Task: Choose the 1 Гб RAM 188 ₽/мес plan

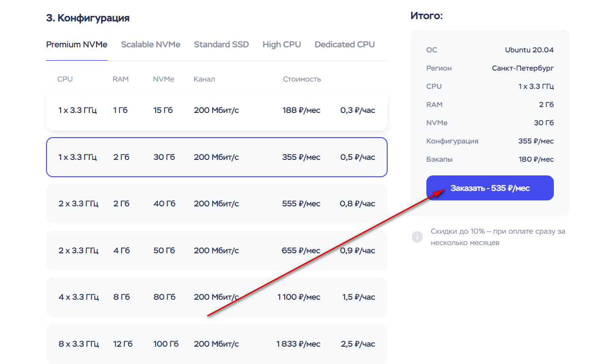Action: tap(216, 111)
